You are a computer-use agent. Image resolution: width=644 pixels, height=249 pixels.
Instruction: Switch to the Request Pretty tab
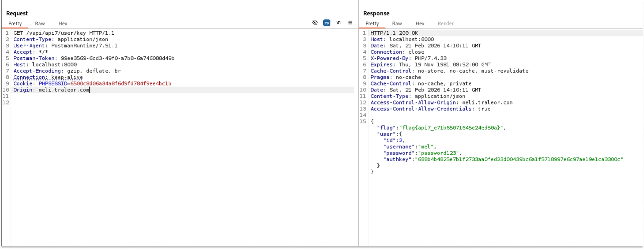pyautogui.click(x=15, y=23)
